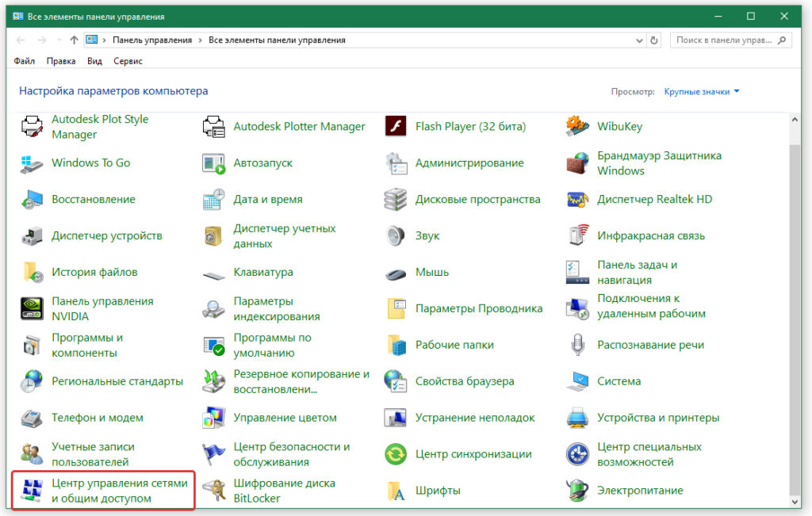Open the Диспетчер Realtek HD icon
The height and width of the screenshot is (516, 812).
pos(577,199)
